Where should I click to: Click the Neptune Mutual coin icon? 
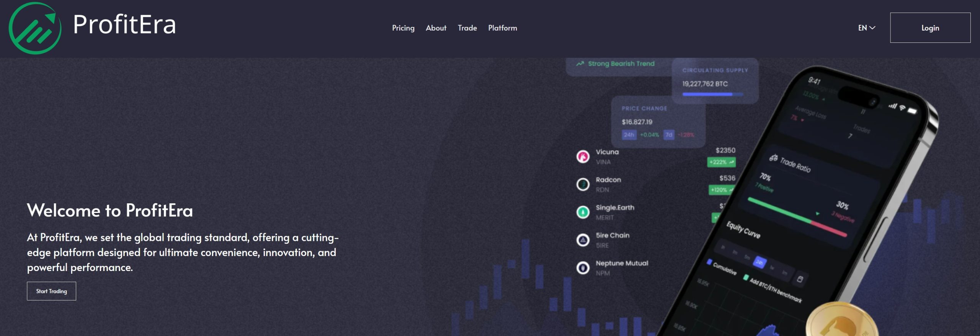pos(583,268)
